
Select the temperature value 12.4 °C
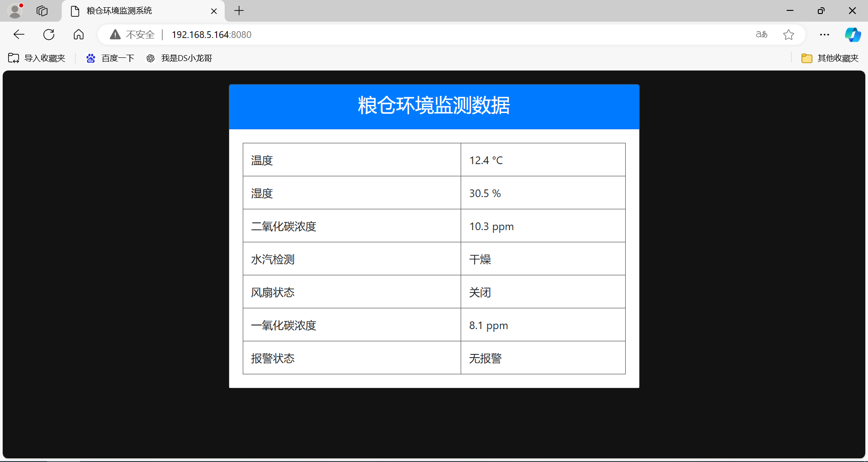coord(486,160)
